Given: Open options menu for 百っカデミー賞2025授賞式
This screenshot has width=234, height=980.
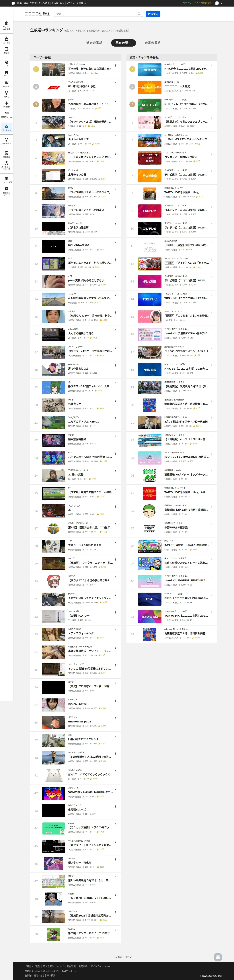Looking at the screenshot, I should [x=212, y=153].
